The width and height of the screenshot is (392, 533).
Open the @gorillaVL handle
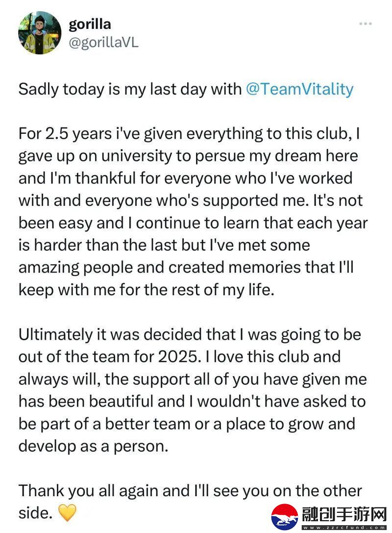coord(103,43)
